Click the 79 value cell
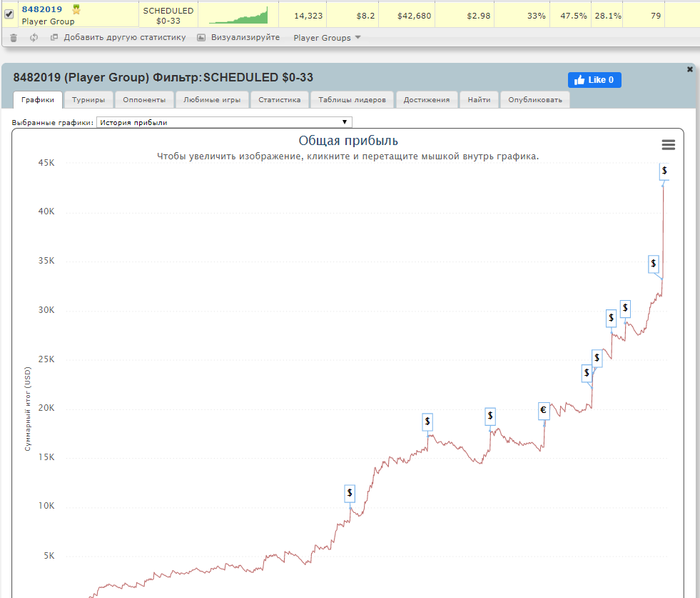 (x=643, y=16)
